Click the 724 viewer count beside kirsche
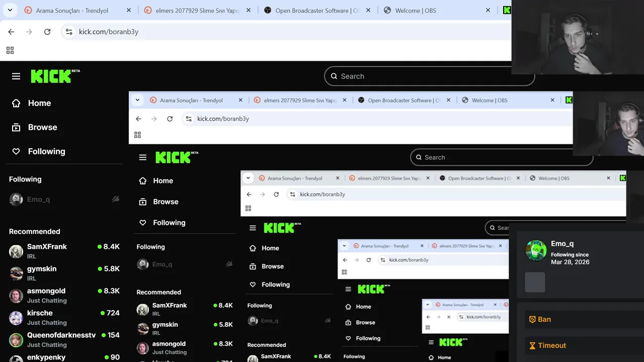Viewport: 644px width, 362px height. [110, 313]
